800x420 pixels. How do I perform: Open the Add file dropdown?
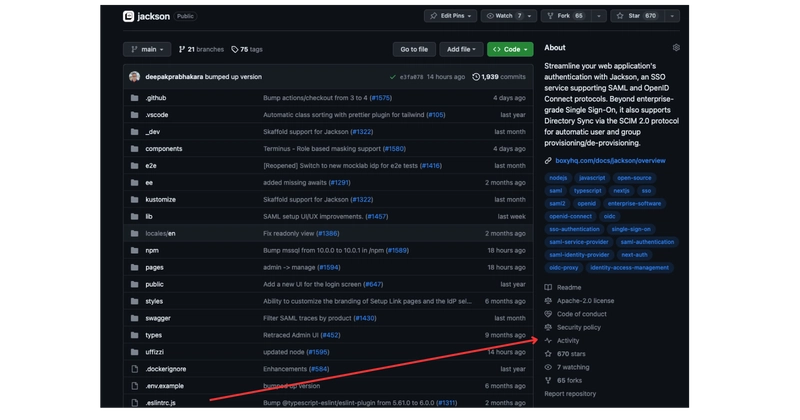point(461,50)
